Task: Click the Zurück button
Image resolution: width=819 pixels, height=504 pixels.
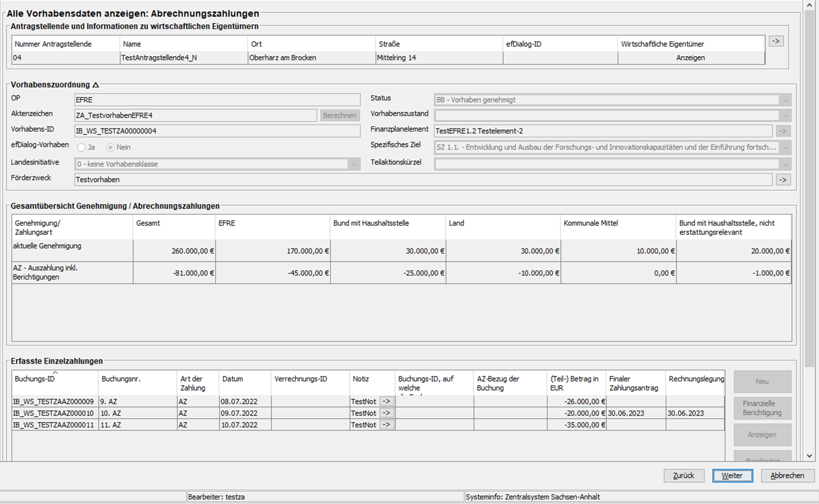Action: 684,475
